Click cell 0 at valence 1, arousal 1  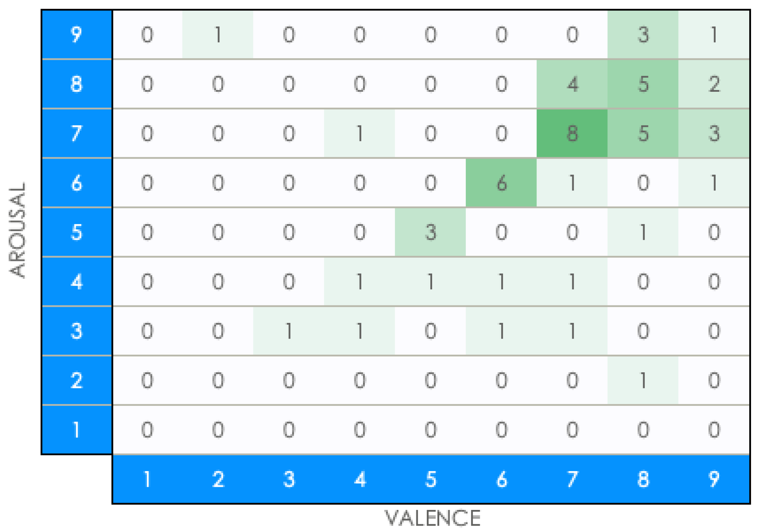coord(147,430)
